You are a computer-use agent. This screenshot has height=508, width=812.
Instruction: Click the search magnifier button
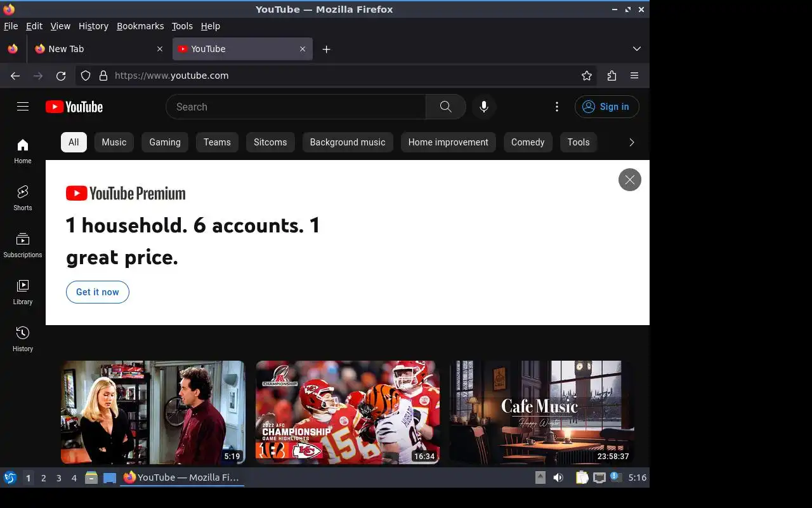pos(446,107)
